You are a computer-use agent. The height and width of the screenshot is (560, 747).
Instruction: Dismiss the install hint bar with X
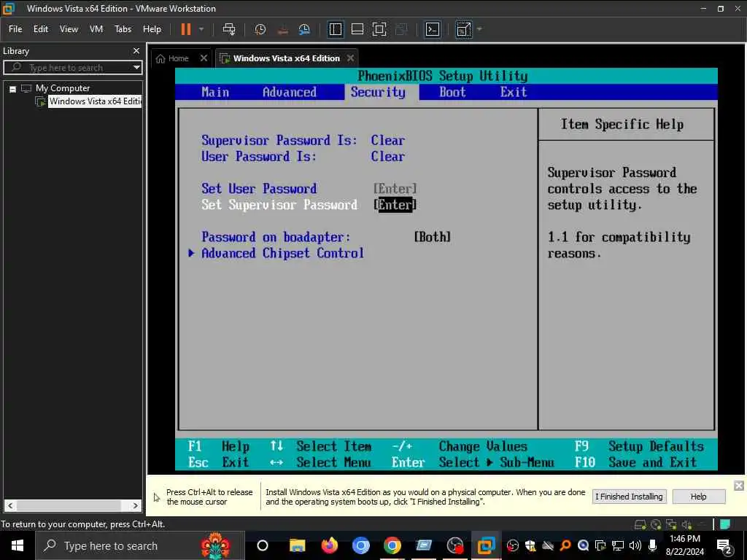738,486
